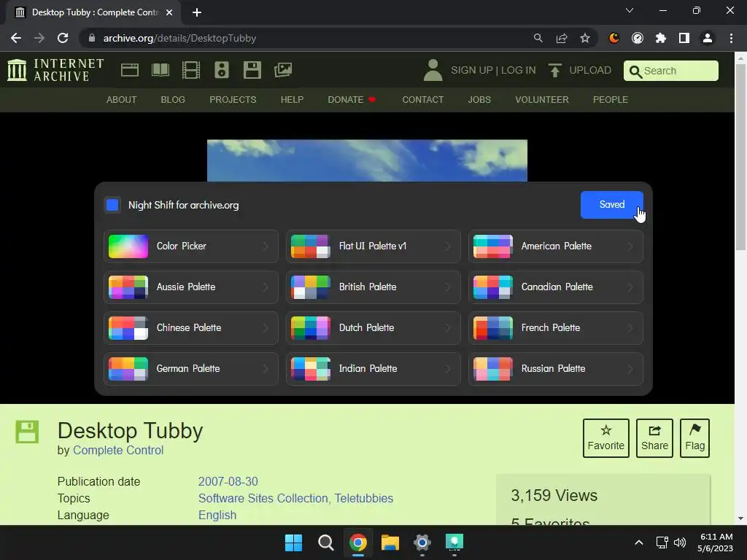747x560 pixels.
Task: Open File Explorer from taskbar
Action: coord(390,542)
